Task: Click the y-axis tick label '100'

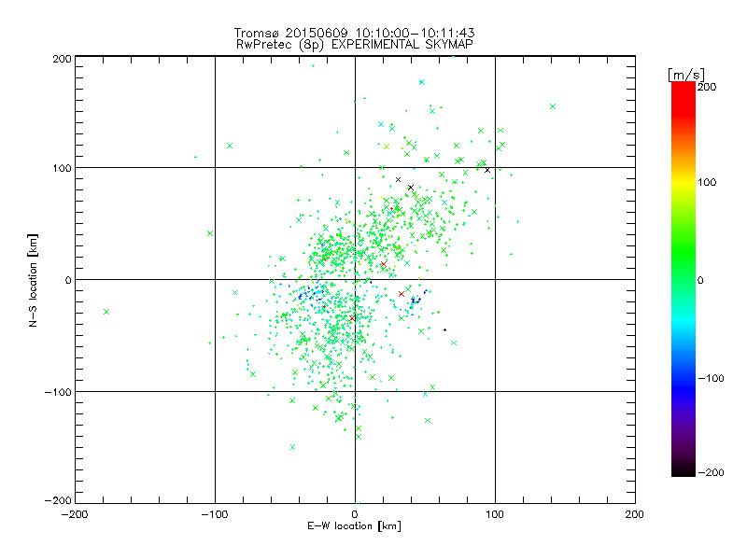Action: [62, 168]
